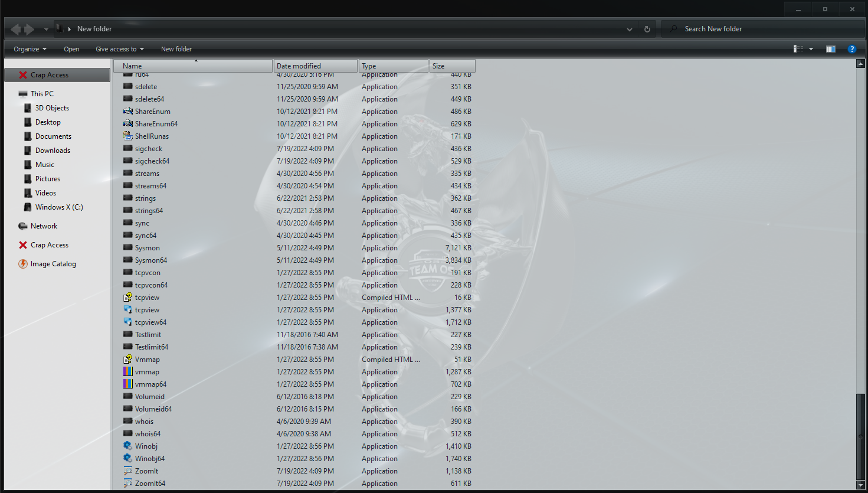Open Downloads in the sidebar
868x493 pixels.
(53, 151)
